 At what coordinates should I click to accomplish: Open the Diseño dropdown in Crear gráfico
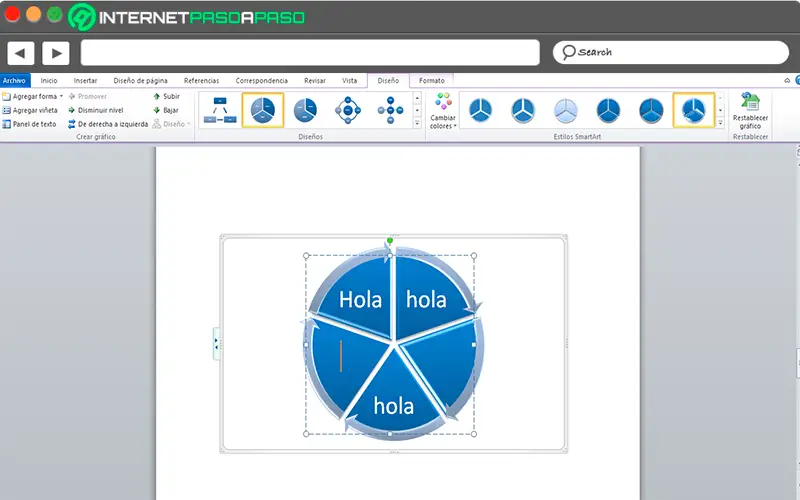pos(171,124)
